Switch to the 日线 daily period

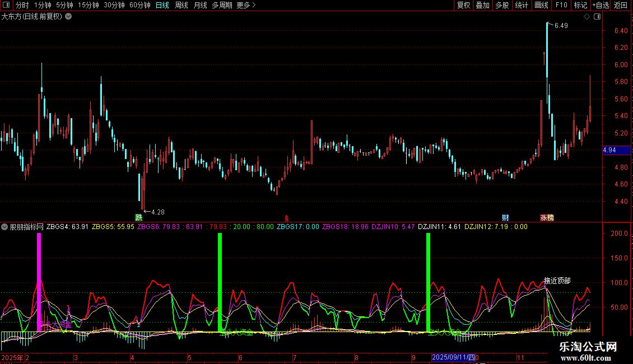point(162,5)
